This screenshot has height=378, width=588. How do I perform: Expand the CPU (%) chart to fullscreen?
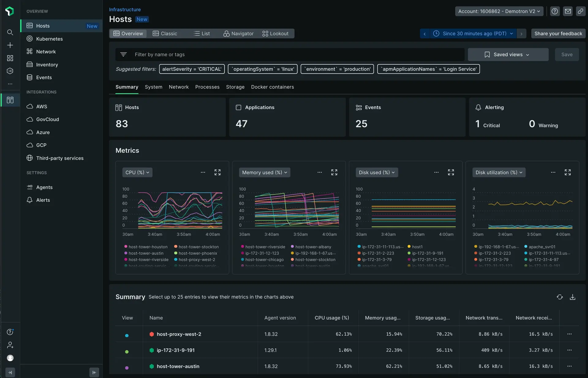click(x=217, y=172)
